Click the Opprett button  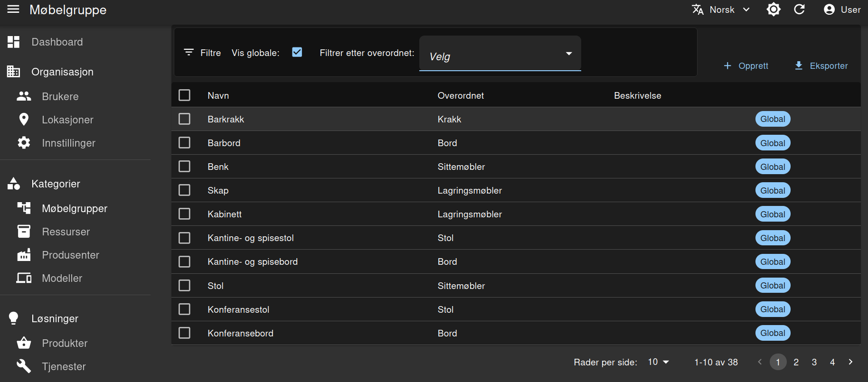tap(745, 66)
